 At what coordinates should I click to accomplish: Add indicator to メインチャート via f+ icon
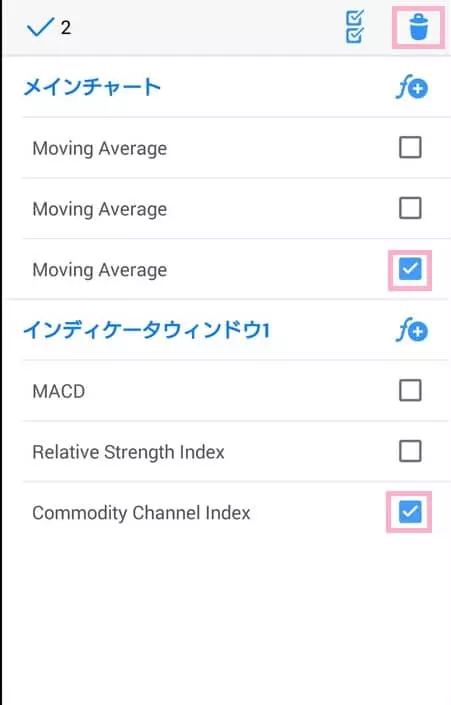[412, 88]
